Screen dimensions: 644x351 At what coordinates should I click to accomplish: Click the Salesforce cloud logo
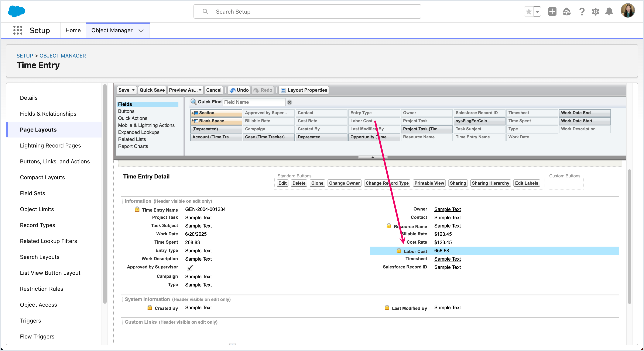point(17,11)
